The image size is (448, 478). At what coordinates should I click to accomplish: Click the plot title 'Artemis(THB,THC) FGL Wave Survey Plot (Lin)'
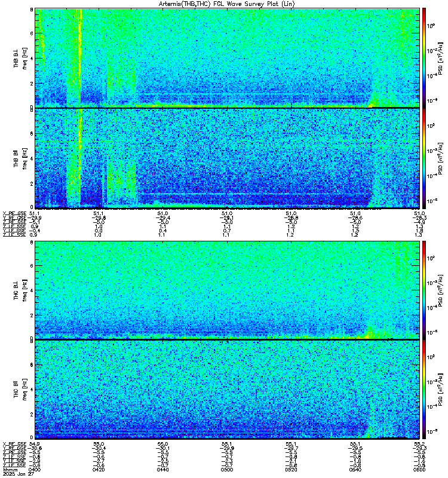point(227,4)
